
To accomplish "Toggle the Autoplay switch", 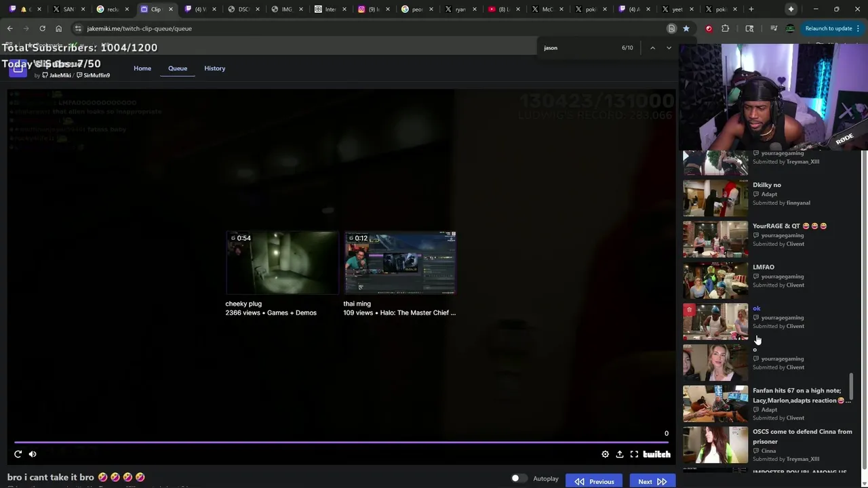I will tap(519, 479).
